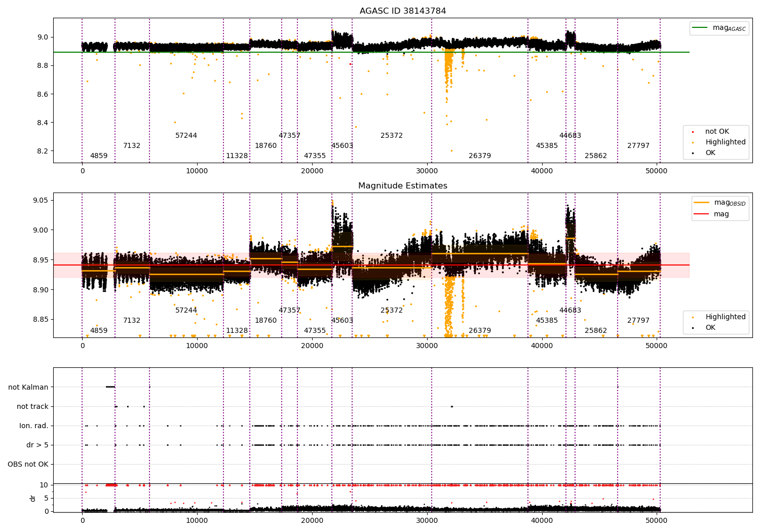Click obsid label 25372 in the top plot
The image size is (760, 532).
click(392, 136)
